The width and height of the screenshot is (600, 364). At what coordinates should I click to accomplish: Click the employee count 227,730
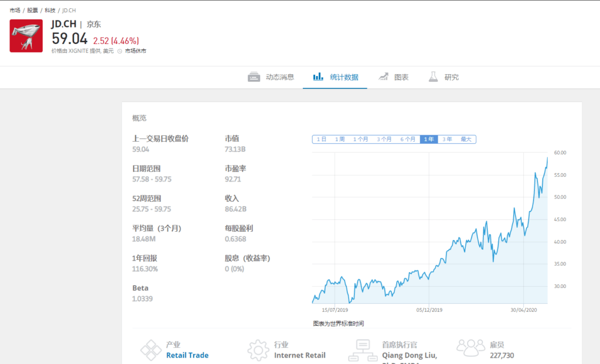tap(502, 355)
